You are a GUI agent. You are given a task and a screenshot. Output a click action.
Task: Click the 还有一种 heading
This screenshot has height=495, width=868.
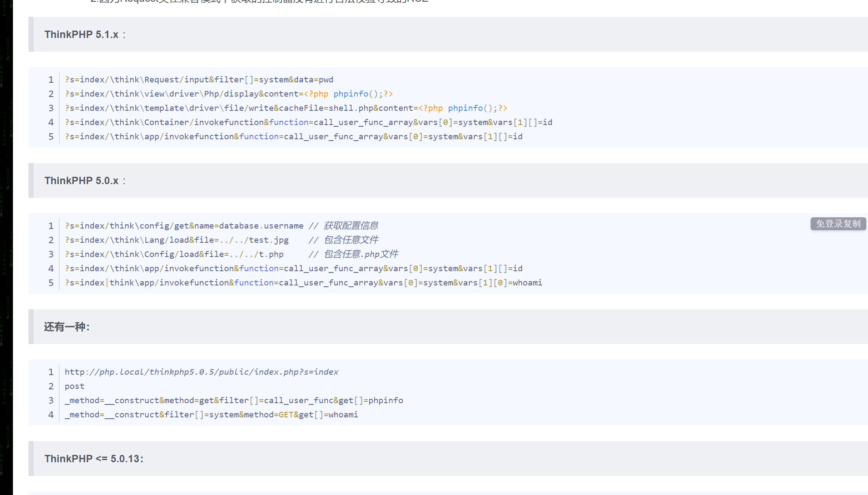[67, 327]
